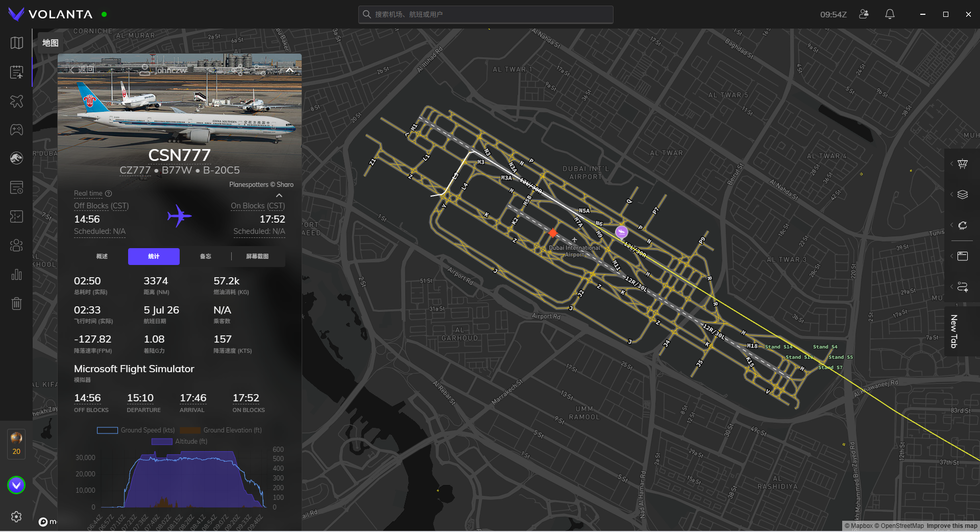980x532 pixels.
Task: Open the statistics bar chart icon
Action: pyautogui.click(x=16, y=275)
